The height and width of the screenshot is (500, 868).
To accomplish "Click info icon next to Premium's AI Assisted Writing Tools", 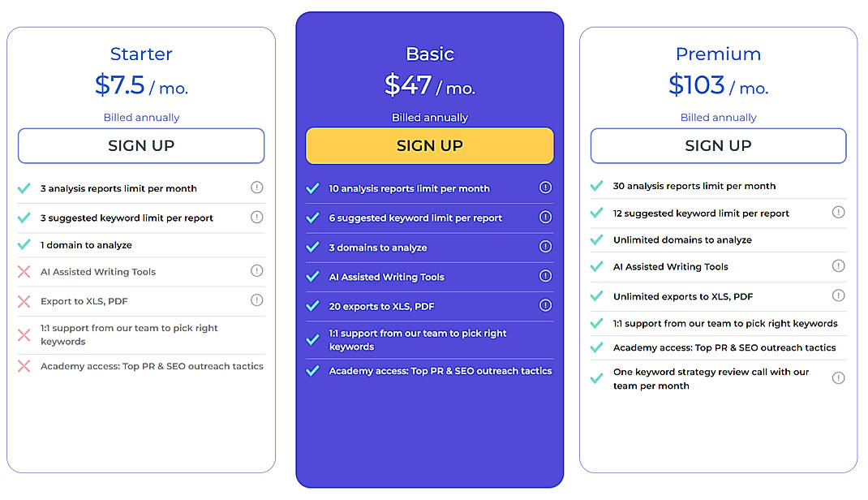I will [x=838, y=265].
